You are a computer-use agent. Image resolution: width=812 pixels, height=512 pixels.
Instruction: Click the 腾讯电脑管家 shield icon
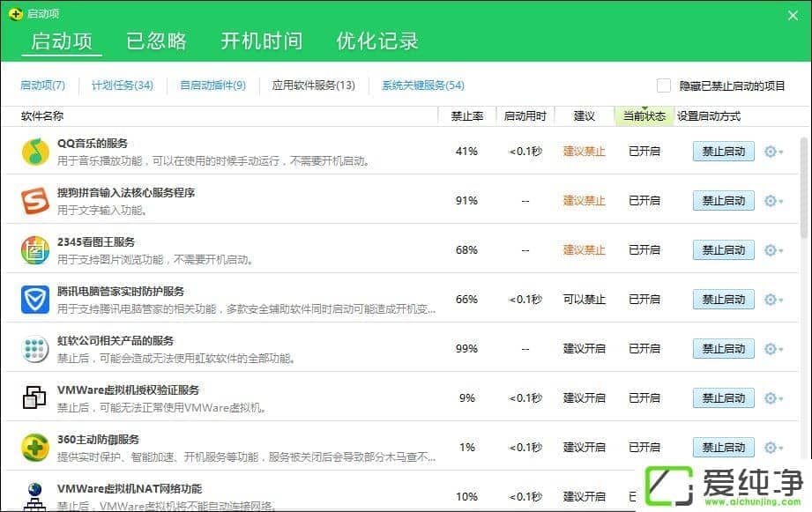pyautogui.click(x=35, y=300)
